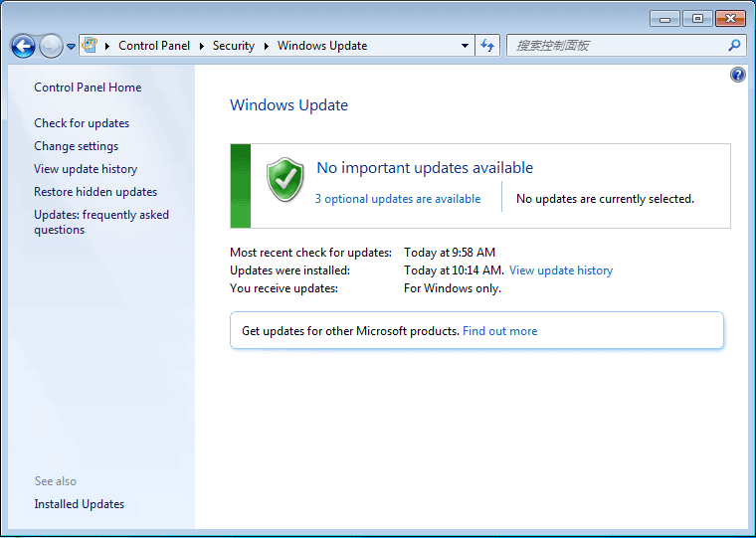756x538 pixels.
Task: Expand the arrow before Control Panel breadcrumb
Action: [107, 46]
